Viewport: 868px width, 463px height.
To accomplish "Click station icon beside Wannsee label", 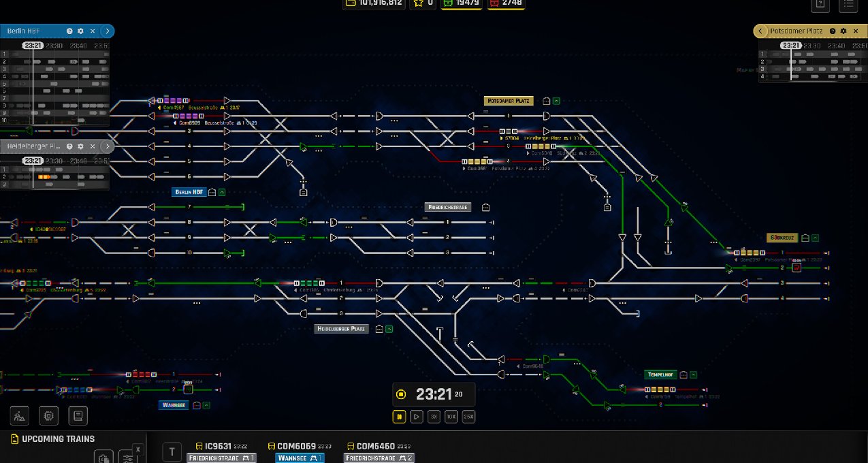I will (x=197, y=405).
